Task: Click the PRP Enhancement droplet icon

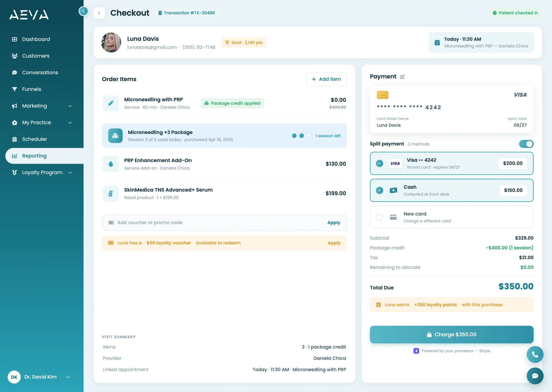Action: pyautogui.click(x=111, y=164)
